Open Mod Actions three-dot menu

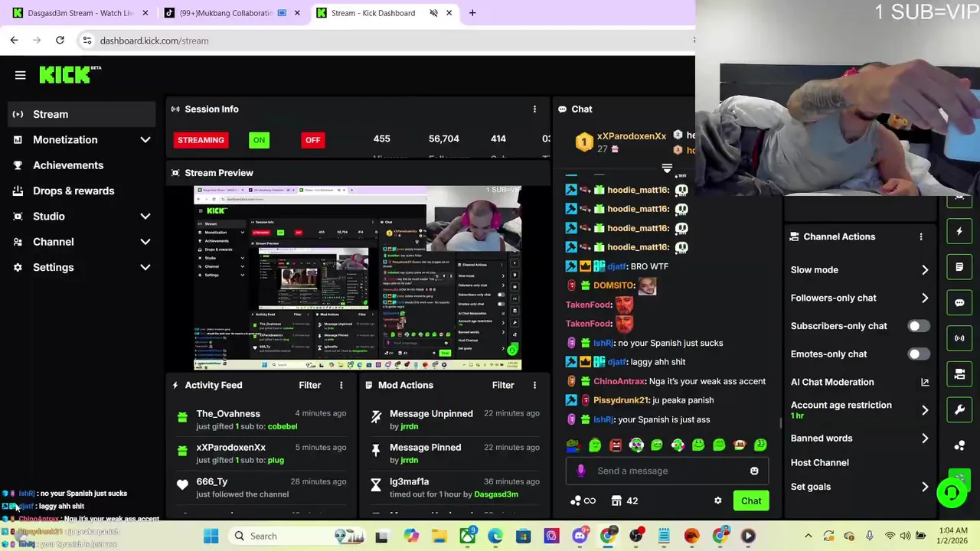click(x=534, y=385)
